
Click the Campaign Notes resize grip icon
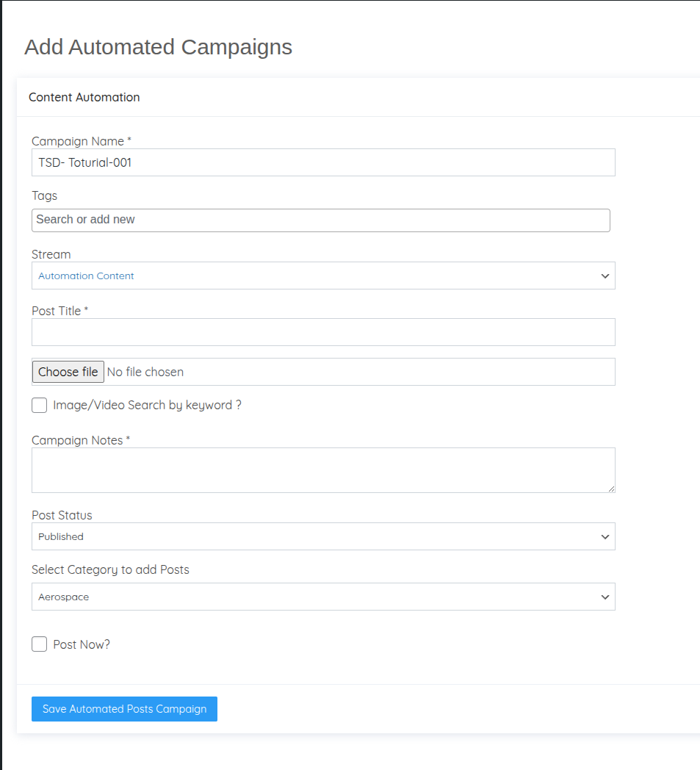[x=611, y=489]
